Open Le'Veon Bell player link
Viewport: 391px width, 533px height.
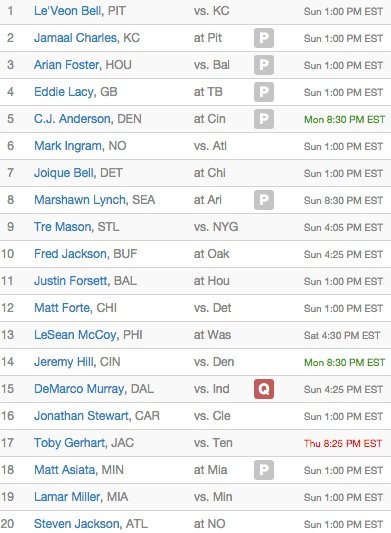click(x=67, y=11)
